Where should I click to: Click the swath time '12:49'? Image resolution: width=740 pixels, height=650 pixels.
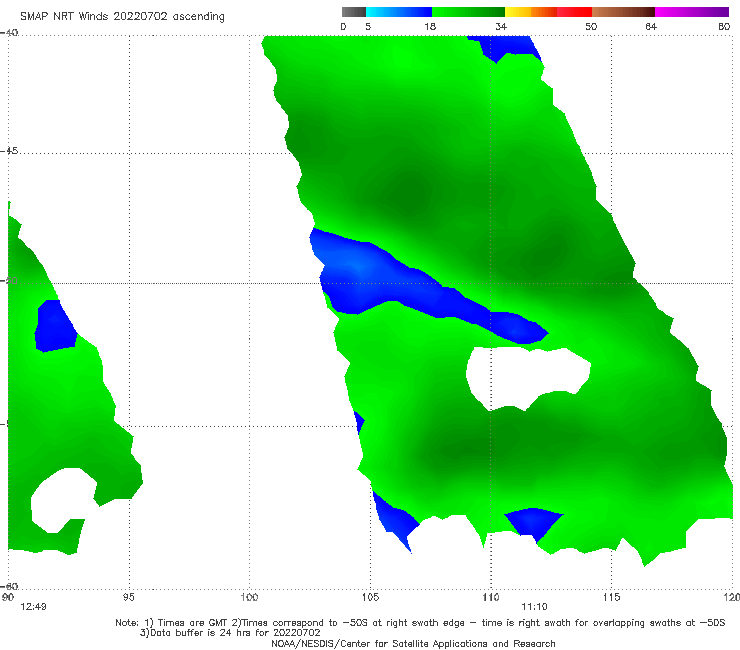(x=33, y=607)
